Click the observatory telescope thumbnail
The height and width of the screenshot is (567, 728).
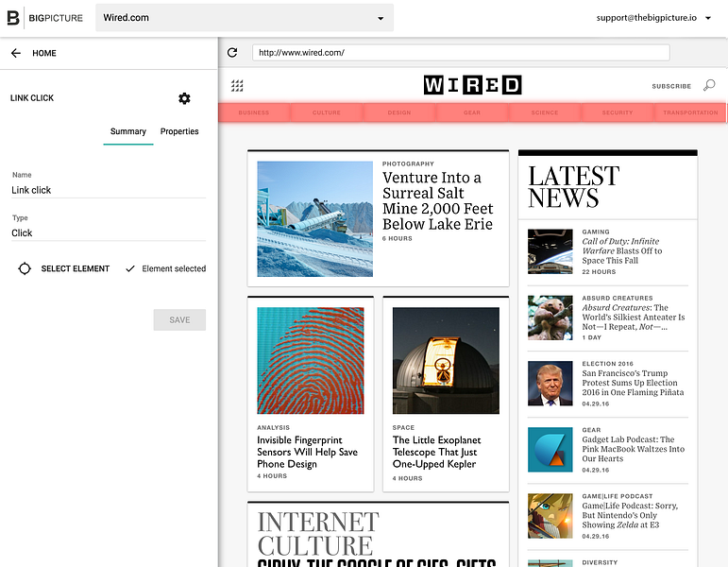click(x=446, y=361)
